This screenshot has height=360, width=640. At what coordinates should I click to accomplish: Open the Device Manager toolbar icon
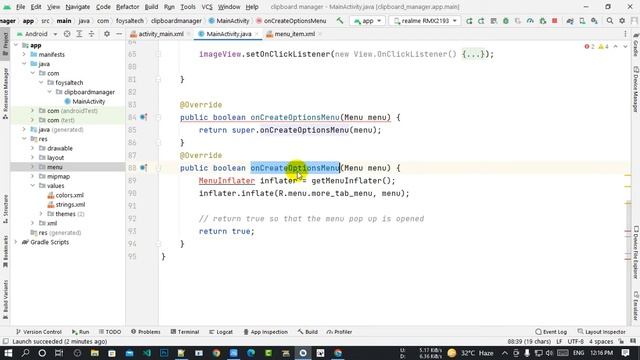582,20
